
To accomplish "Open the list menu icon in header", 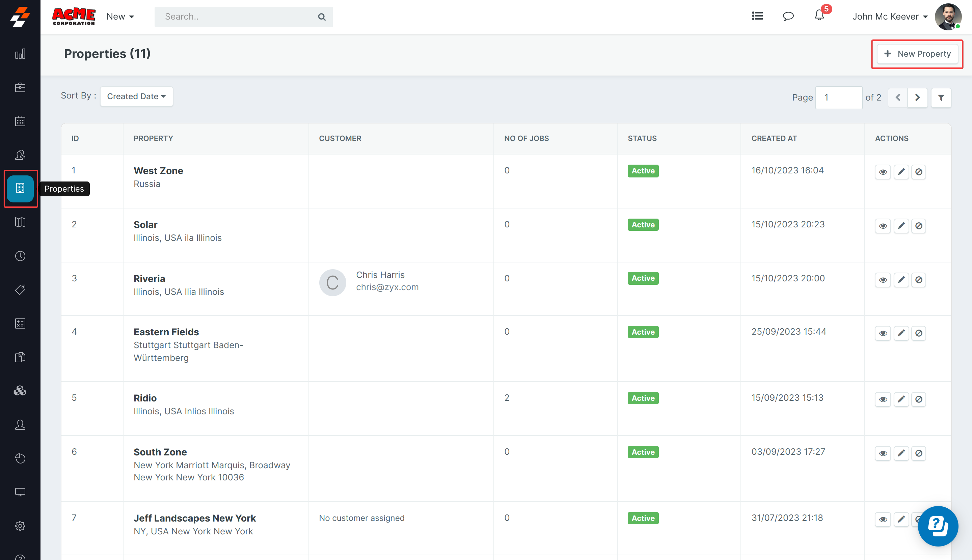I will click(x=757, y=16).
